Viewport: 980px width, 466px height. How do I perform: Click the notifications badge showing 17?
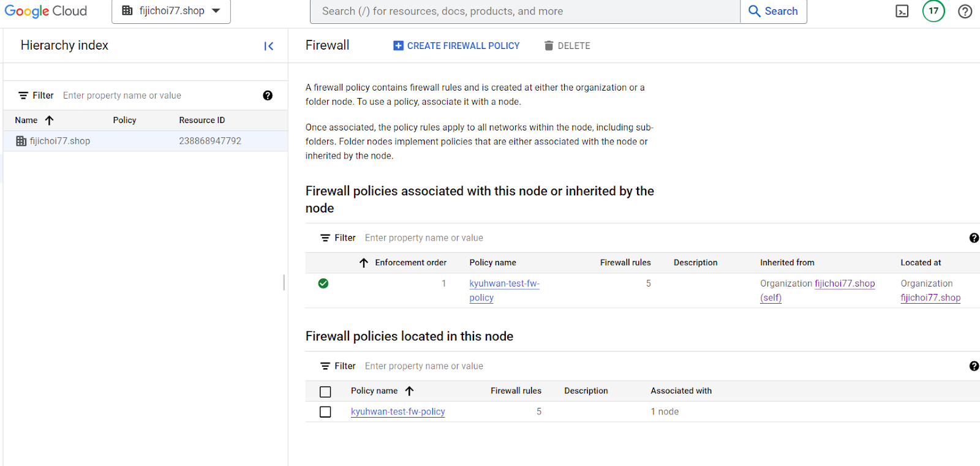pyautogui.click(x=933, y=11)
